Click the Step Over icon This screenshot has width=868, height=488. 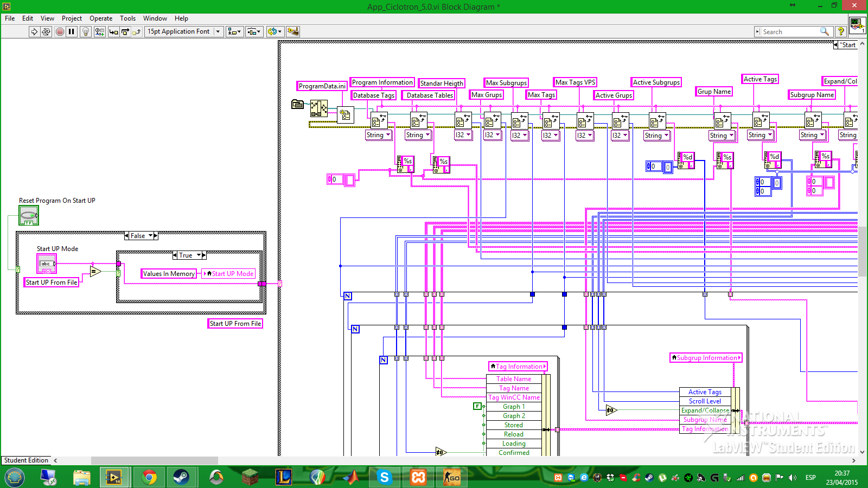[125, 31]
